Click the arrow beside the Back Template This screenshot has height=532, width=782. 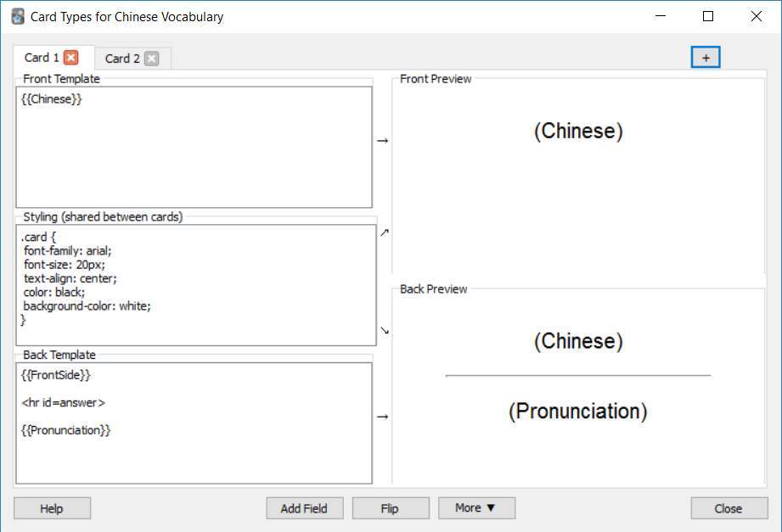click(383, 417)
